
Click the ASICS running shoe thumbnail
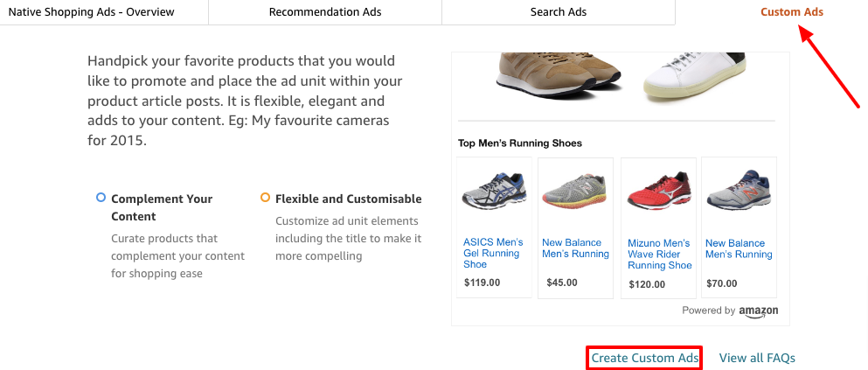coord(494,192)
